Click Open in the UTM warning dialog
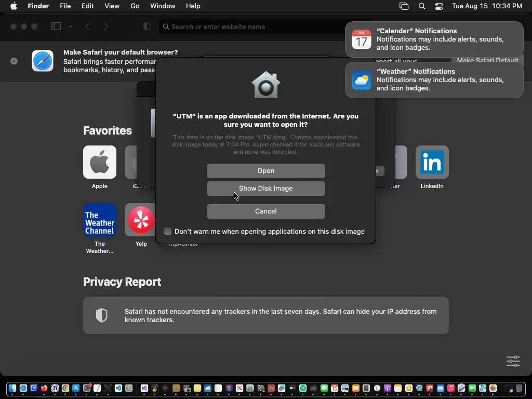This screenshot has height=399, width=532. click(265, 170)
